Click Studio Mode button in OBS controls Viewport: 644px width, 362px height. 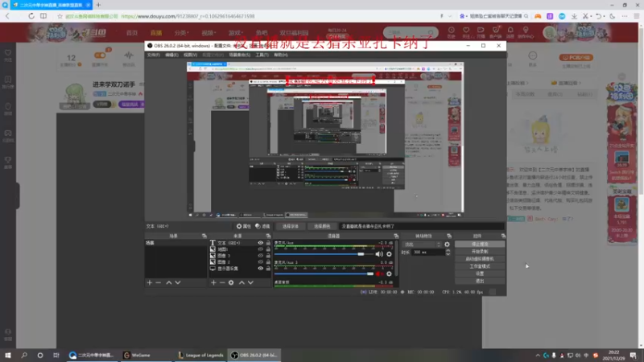coord(480,266)
